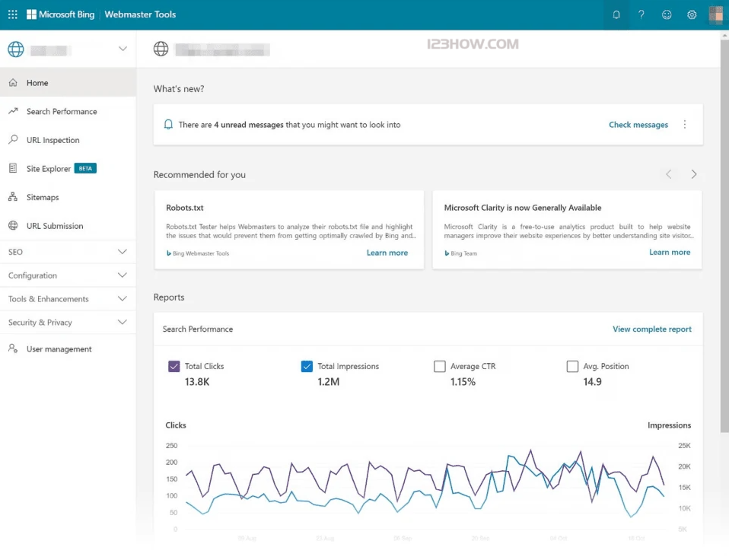Click Learn more on Robots.txt card

[x=387, y=253]
